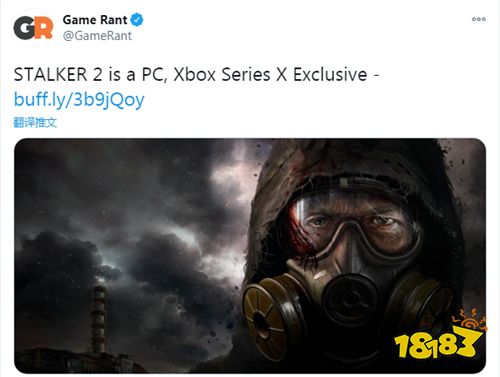Open the @GameRant handle profile
This screenshot has height=377, width=500.
pos(97,36)
